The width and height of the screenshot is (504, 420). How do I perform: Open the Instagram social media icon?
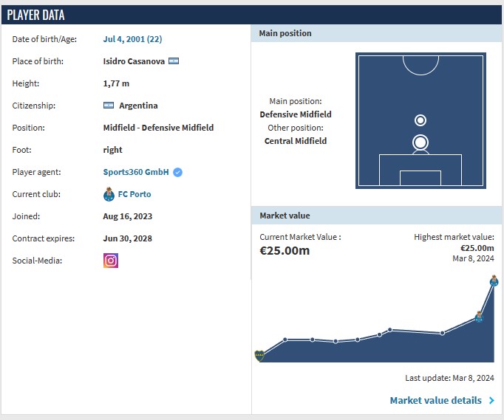point(111,261)
